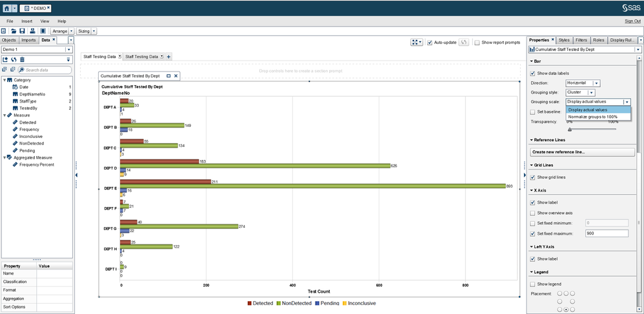Click the add data source icon
The width and height of the screenshot is (644, 314).
click(5, 59)
